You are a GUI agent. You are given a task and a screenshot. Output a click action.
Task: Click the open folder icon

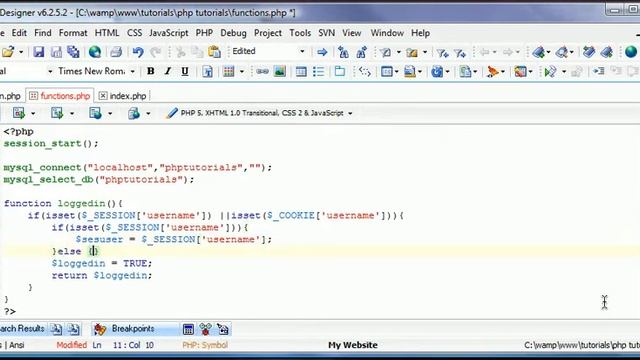coord(8,52)
